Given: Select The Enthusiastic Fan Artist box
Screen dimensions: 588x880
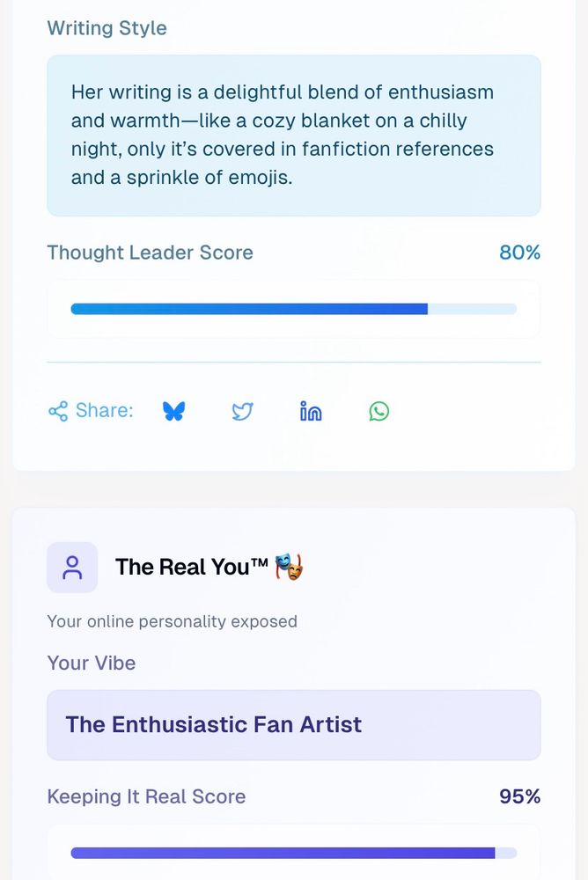Looking at the screenshot, I should coord(294,725).
